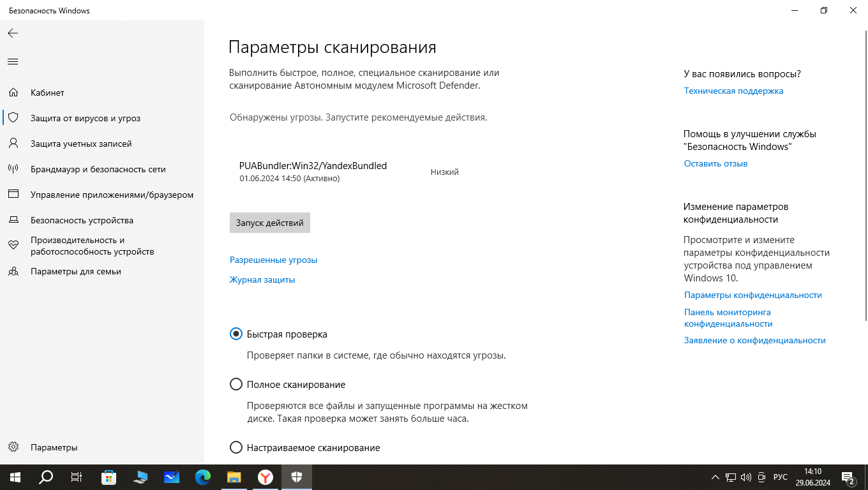
Task: Click the firewall and network antenna icon
Action: [x=13, y=169]
